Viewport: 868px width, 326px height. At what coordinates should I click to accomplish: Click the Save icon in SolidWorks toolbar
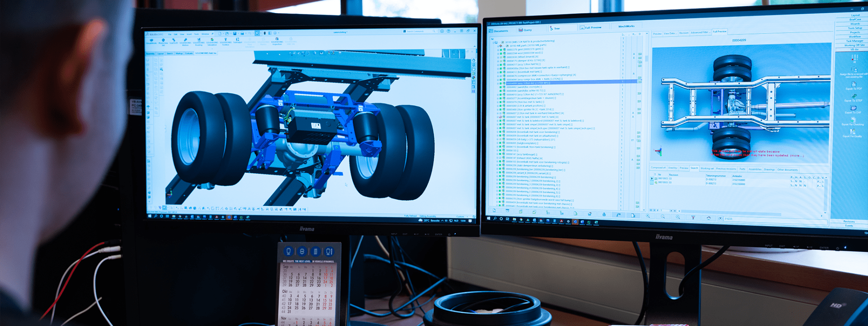coord(235,34)
